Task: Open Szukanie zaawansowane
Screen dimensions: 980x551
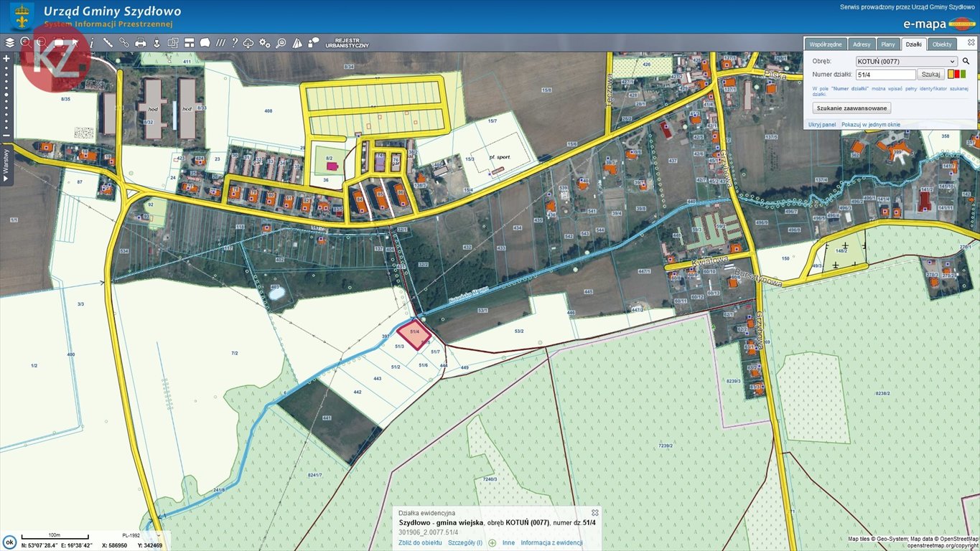Action: coord(852,108)
